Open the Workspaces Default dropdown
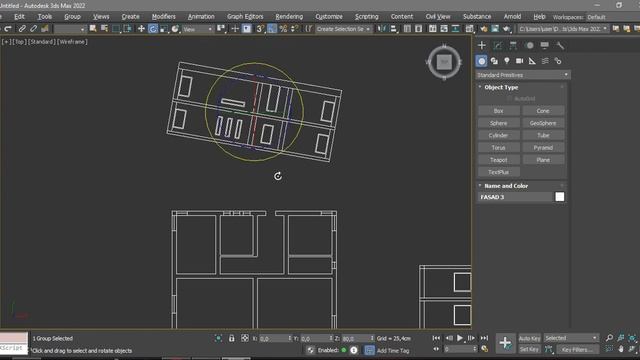Screen dimensions: 640x360 coord(612,17)
